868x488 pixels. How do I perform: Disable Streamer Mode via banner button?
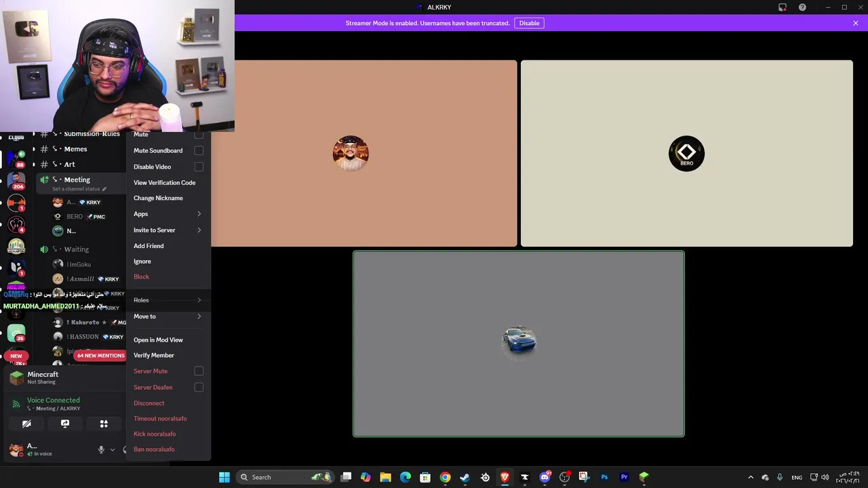529,23
